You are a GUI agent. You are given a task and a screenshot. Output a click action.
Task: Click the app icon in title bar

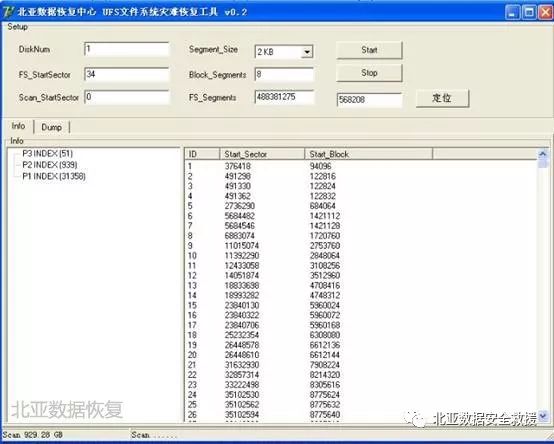pos(8,12)
